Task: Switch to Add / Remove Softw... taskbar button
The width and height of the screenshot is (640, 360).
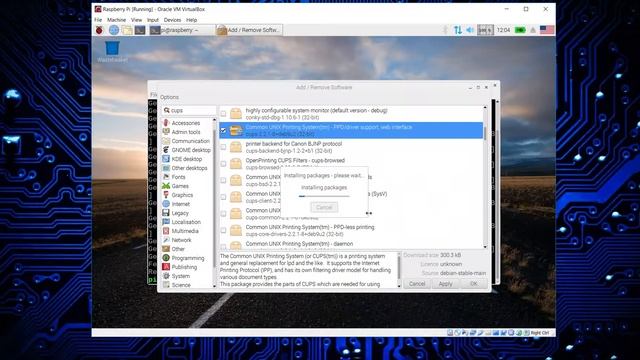Action: (x=249, y=30)
